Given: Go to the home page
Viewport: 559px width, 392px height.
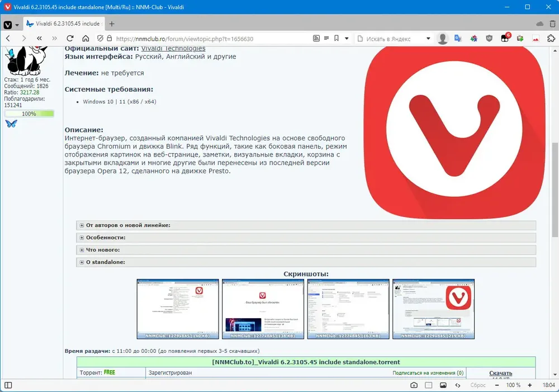Looking at the screenshot, I should (x=86, y=39).
